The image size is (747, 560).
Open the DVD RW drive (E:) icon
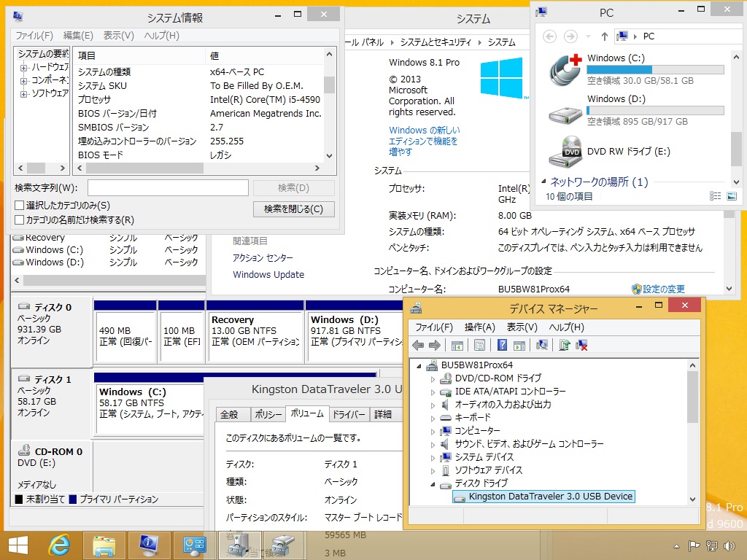click(x=565, y=152)
